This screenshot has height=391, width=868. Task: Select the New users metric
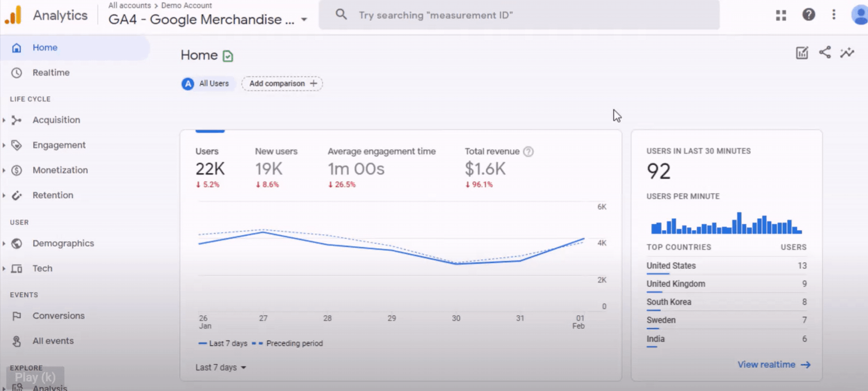[276, 168]
